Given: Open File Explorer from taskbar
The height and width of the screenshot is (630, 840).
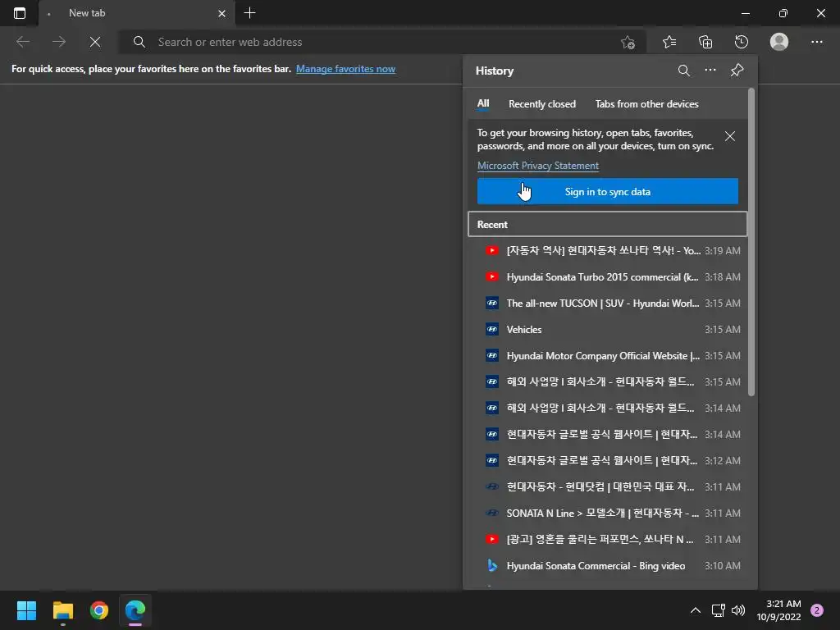Looking at the screenshot, I should tap(62, 610).
